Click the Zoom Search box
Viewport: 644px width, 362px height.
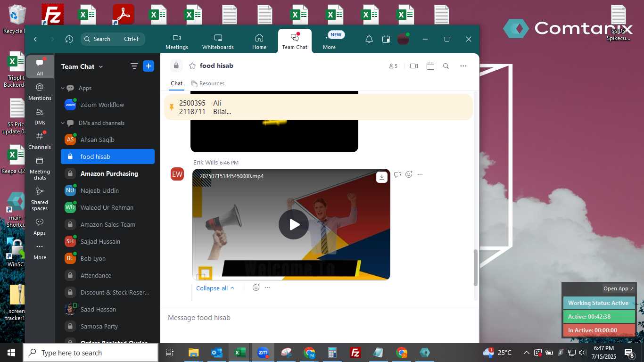tap(113, 39)
